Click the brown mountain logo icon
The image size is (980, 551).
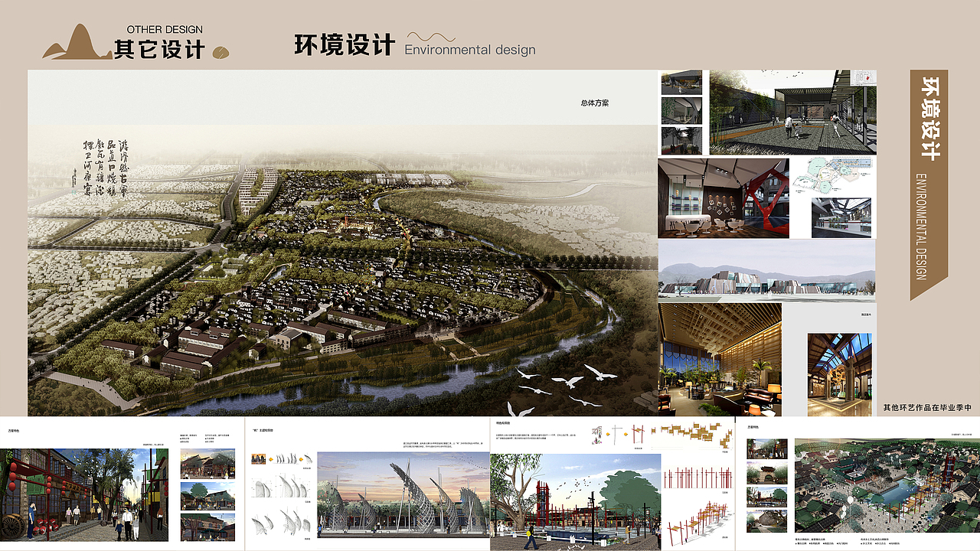coord(77,42)
